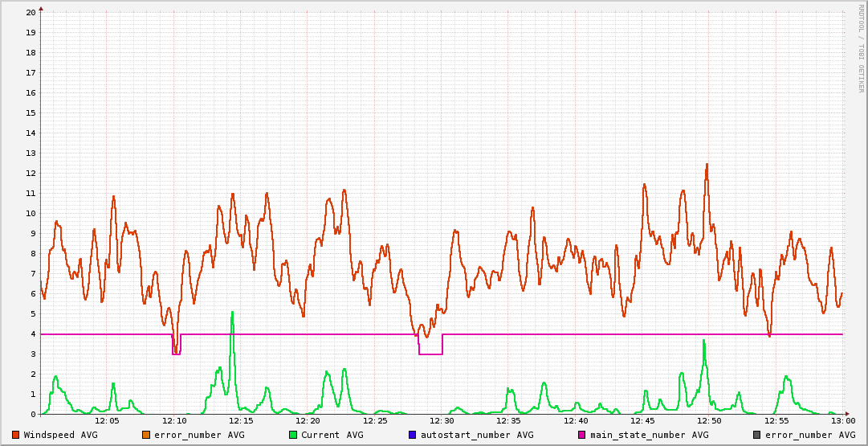Click the 12:15 time axis label

tap(241, 422)
